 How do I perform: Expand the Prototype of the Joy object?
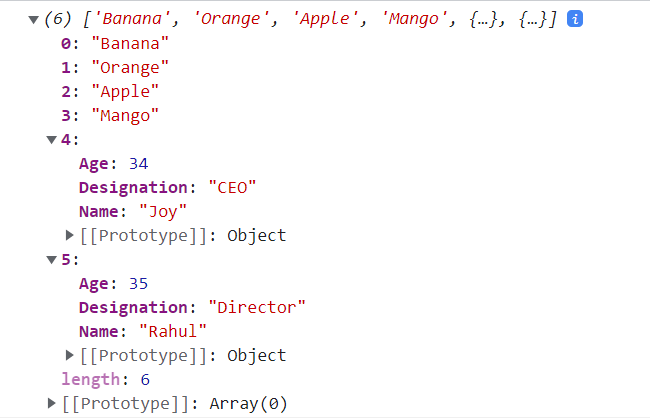coord(70,236)
